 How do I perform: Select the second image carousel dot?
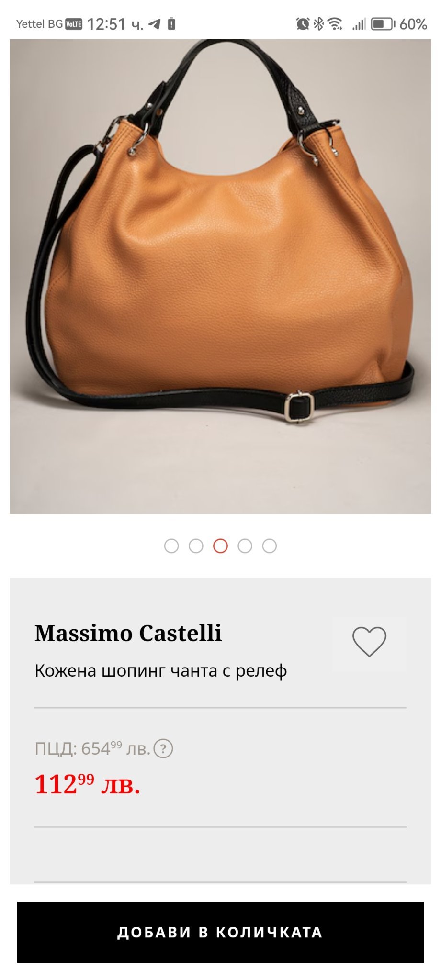point(196,546)
